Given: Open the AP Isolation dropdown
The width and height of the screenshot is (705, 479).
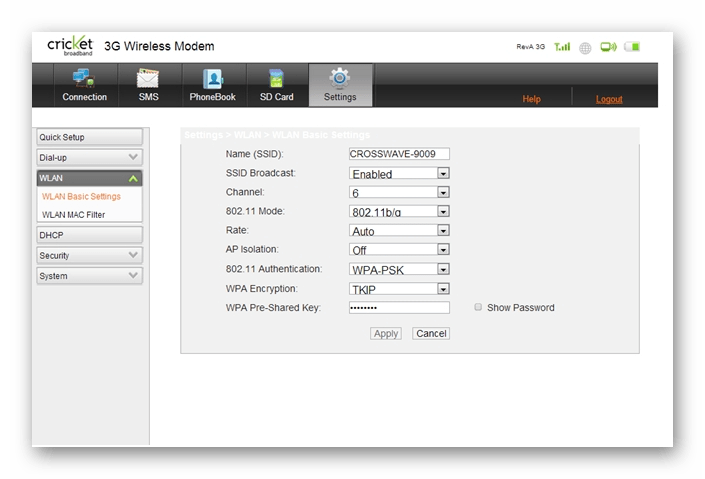Looking at the screenshot, I should click(399, 250).
